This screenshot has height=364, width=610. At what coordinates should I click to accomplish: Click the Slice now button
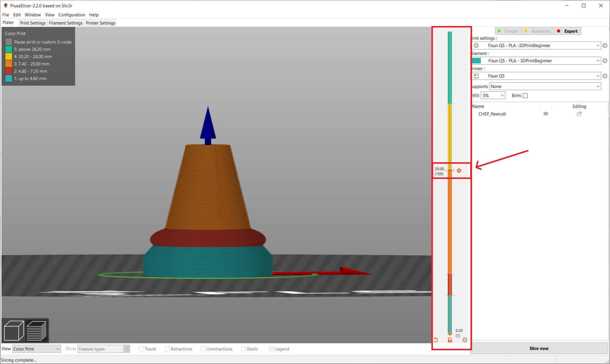click(x=539, y=348)
